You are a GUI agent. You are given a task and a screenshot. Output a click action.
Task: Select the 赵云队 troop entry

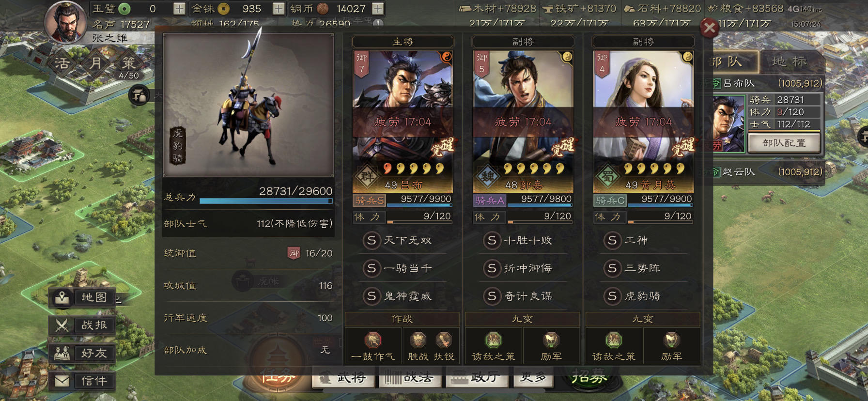pyautogui.click(x=767, y=172)
